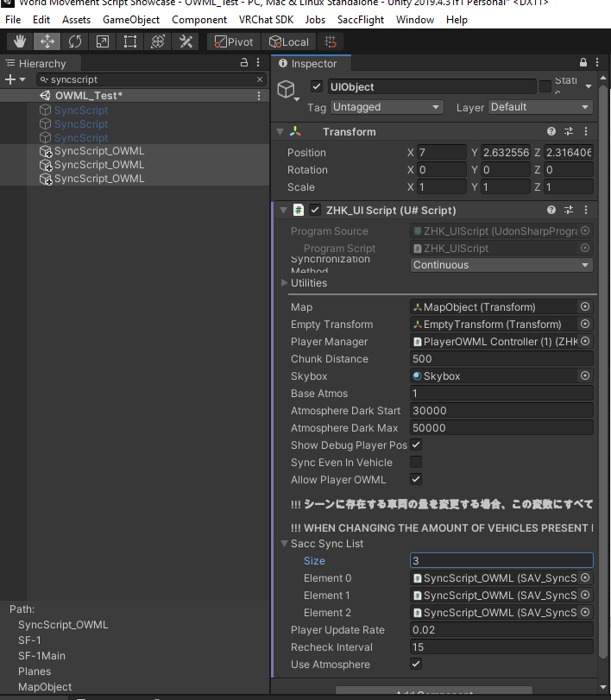Disable the ZHK_UI Script component
Image resolution: width=611 pixels, height=700 pixels.
pos(315,210)
